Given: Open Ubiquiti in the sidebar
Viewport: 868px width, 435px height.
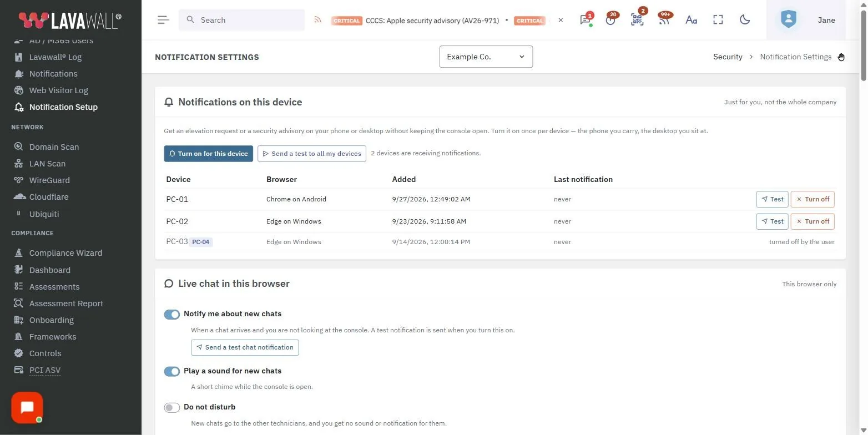Looking at the screenshot, I should tap(44, 214).
